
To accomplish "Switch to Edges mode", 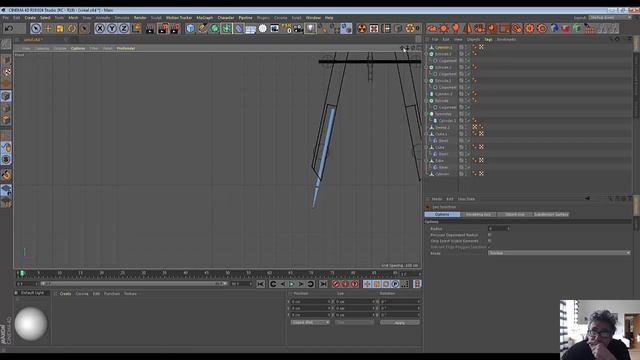I will coord(6,108).
